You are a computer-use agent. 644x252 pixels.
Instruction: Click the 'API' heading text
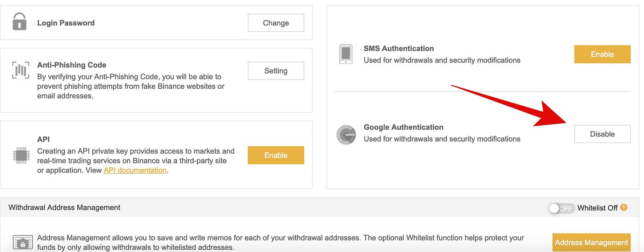tap(43, 139)
